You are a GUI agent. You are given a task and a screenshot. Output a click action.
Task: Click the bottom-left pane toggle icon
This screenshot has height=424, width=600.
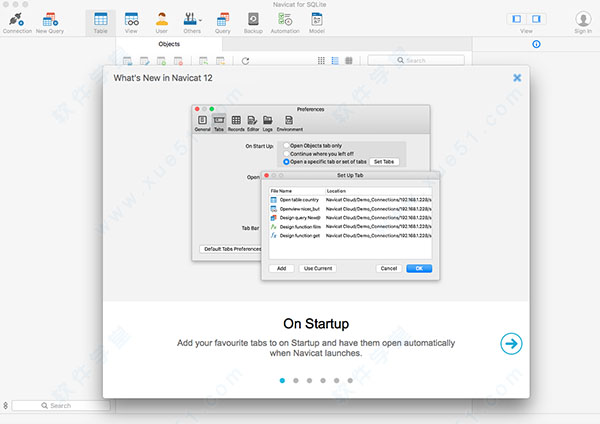point(5,405)
